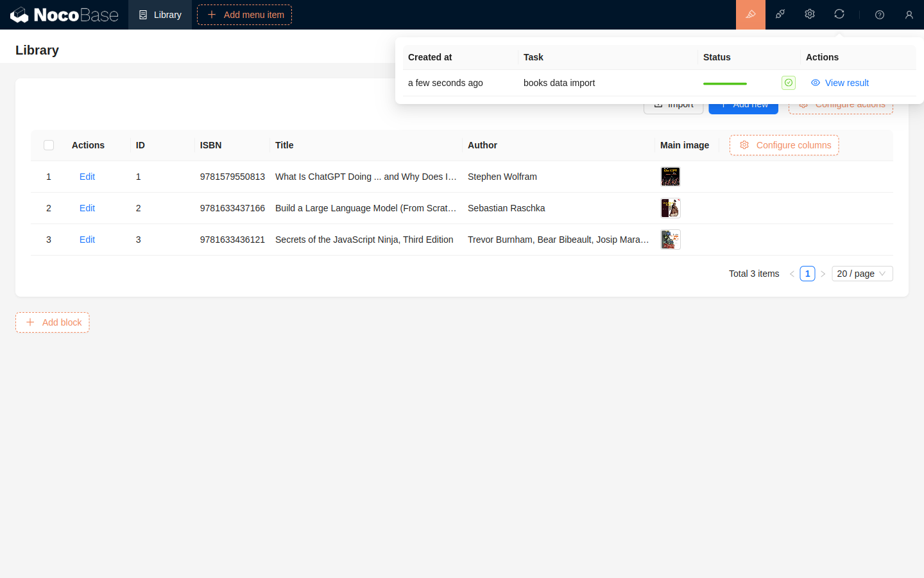Click Add menu item in top bar
The image size is (924, 578).
pos(244,15)
